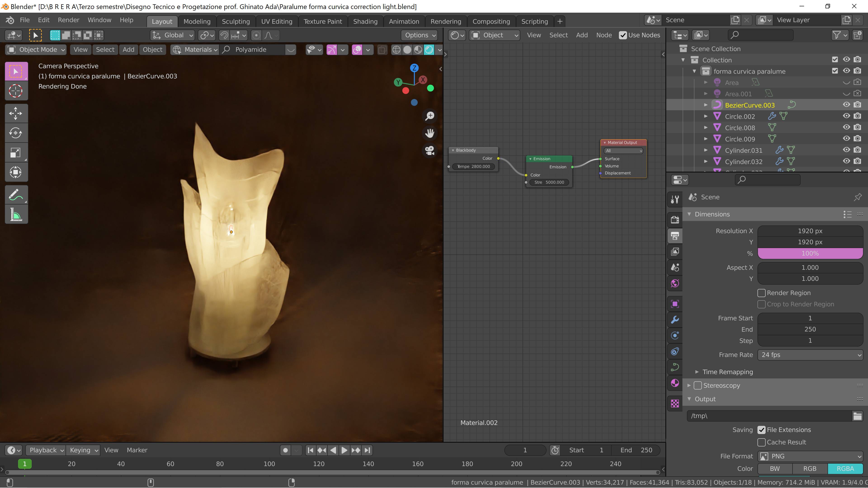Activate the 3D Cursor tool
Viewport: 868px width, 488px height.
pos(16,91)
